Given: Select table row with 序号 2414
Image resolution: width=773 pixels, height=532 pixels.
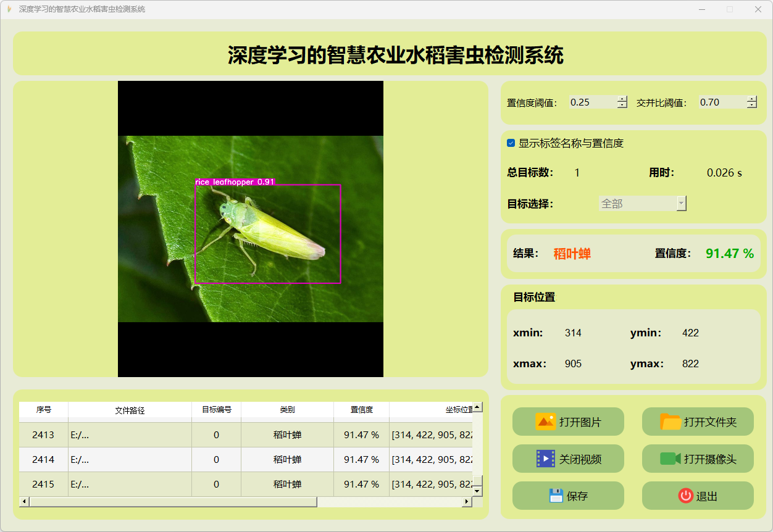Looking at the screenshot, I should coord(43,459).
